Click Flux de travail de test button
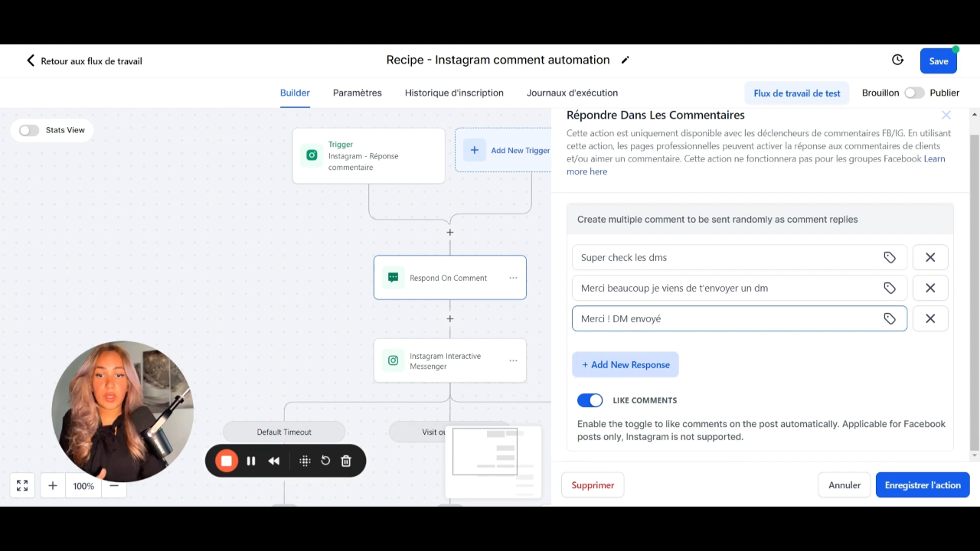The width and height of the screenshot is (980, 551). coord(797,93)
